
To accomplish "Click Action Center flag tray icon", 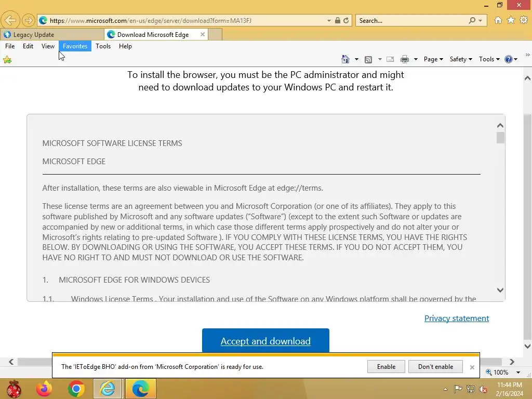I will pos(458,389).
